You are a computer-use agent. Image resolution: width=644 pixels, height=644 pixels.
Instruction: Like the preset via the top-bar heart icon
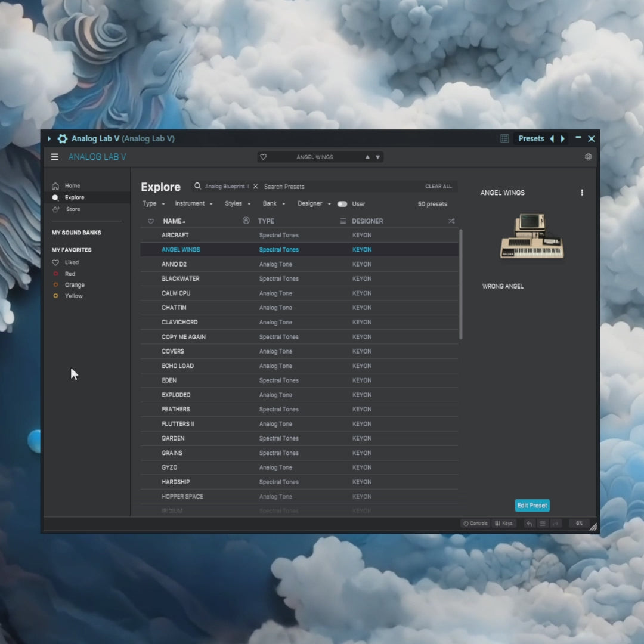coord(264,157)
